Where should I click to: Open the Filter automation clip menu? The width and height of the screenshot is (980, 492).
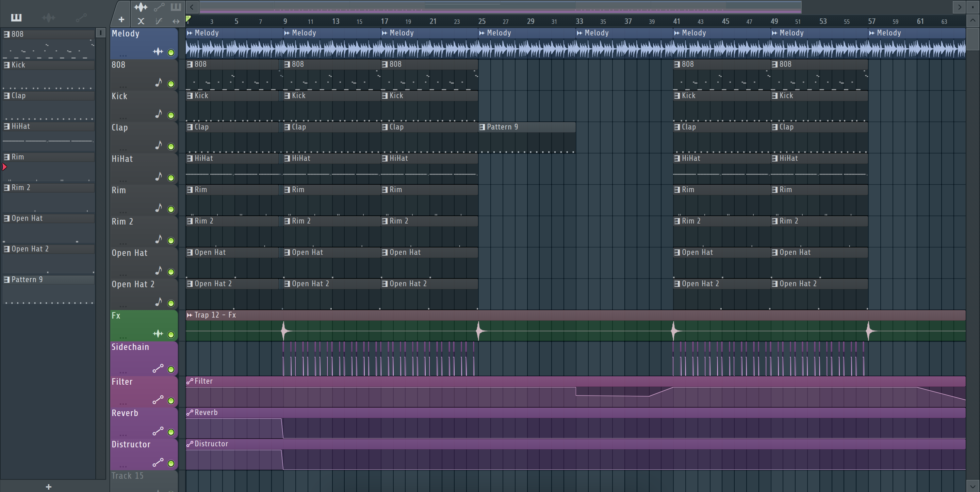(x=190, y=381)
